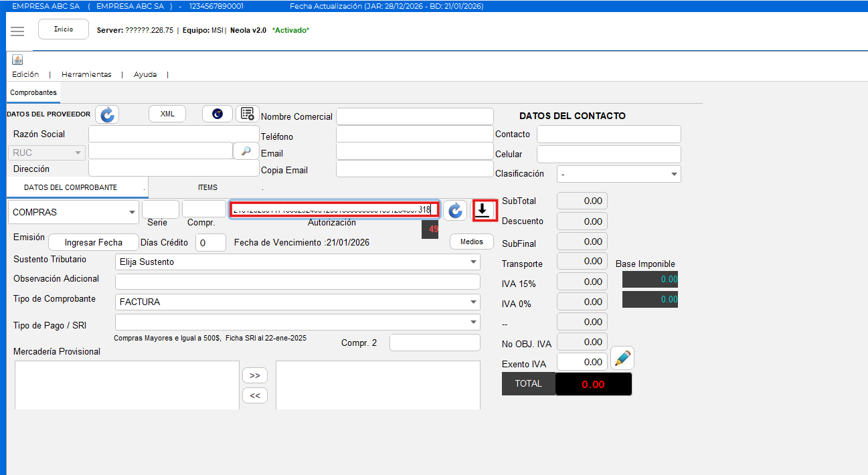868x475 pixels.
Task: Click the Ingresar Fecha button
Action: [x=93, y=242]
